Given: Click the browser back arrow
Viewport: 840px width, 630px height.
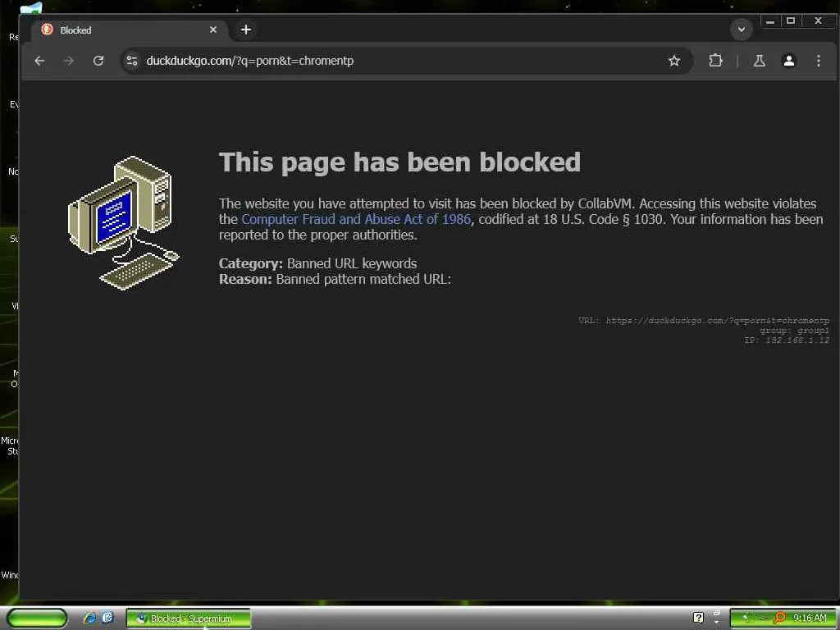Looking at the screenshot, I should coord(39,61).
